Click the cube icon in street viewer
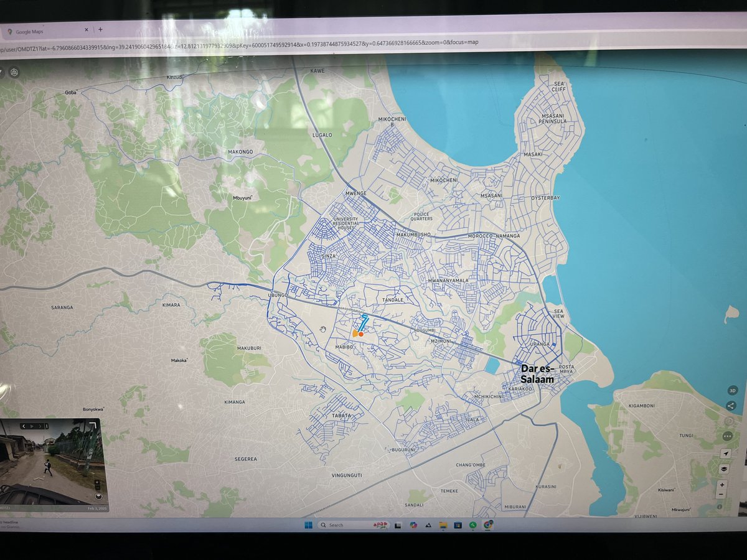The height and width of the screenshot is (560, 747). (98, 497)
